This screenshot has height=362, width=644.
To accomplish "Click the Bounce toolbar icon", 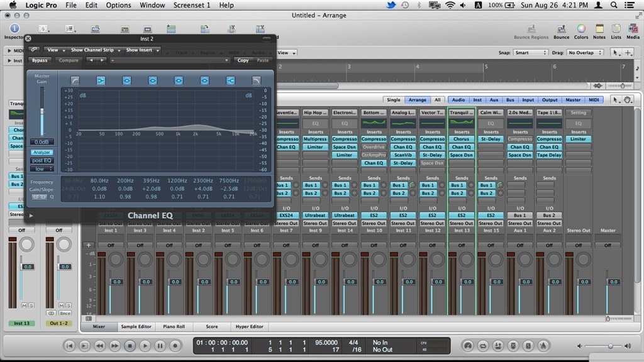I will (x=561, y=29).
